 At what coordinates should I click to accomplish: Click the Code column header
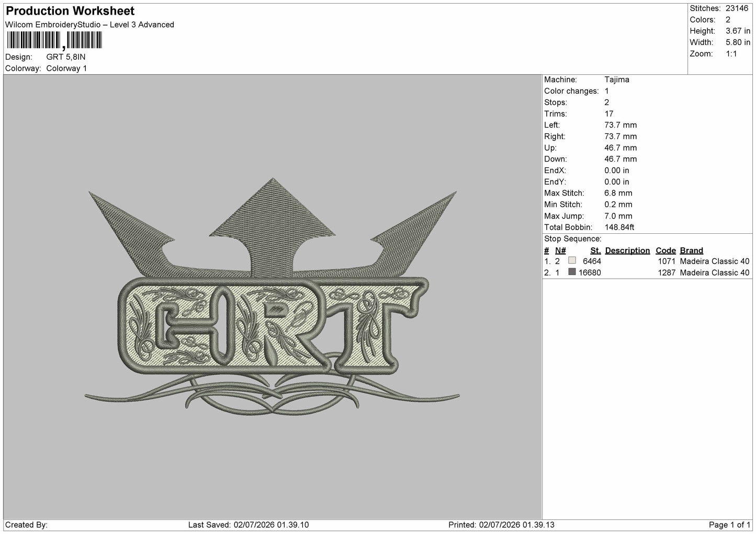coord(665,251)
